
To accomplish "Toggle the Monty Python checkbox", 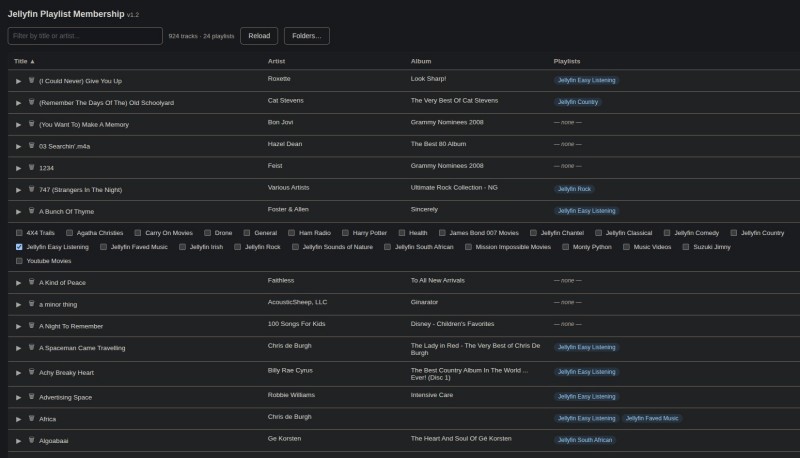I will pyautogui.click(x=565, y=247).
